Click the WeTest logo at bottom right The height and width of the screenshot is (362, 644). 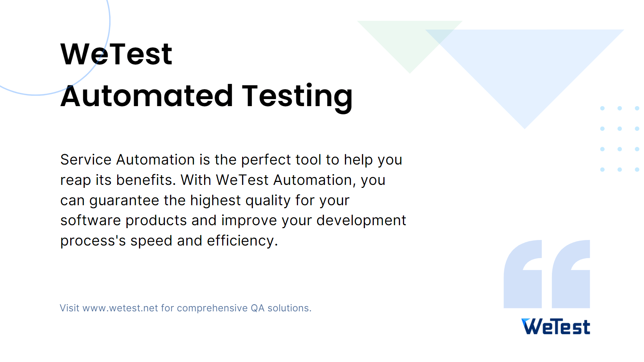pyautogui.click(x=556, y=327)
